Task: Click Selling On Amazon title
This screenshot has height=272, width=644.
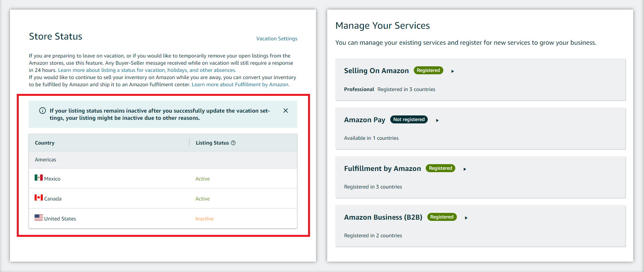Action: click(x=376, y=71)
